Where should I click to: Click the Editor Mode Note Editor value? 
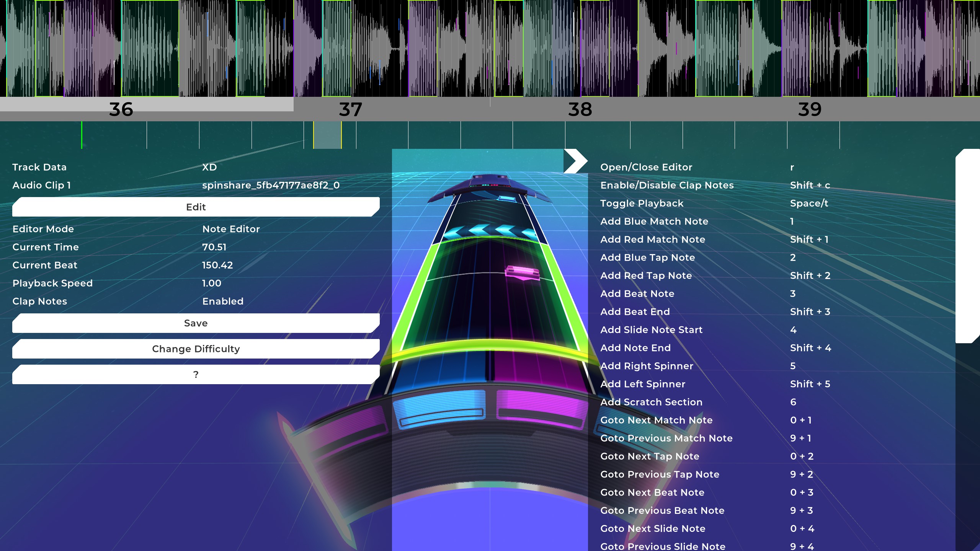(x=231, y=229)
